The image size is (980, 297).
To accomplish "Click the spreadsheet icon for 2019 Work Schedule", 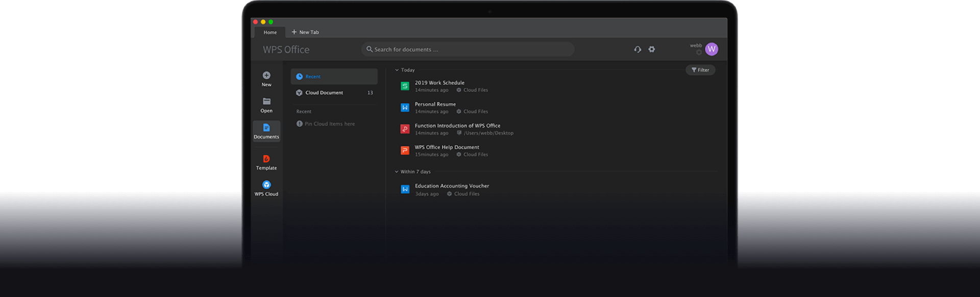I will coord(405,86).
